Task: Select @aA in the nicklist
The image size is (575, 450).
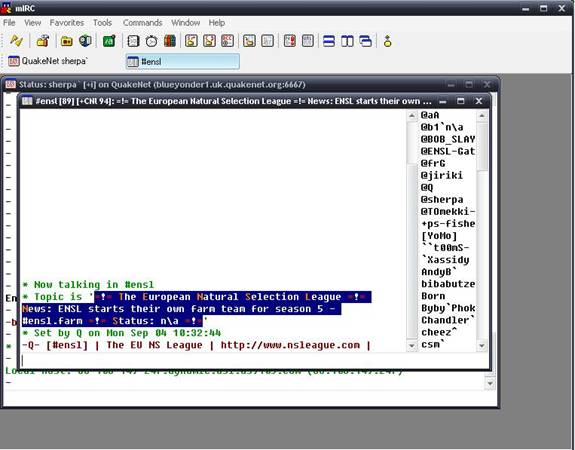Action: 430,115
